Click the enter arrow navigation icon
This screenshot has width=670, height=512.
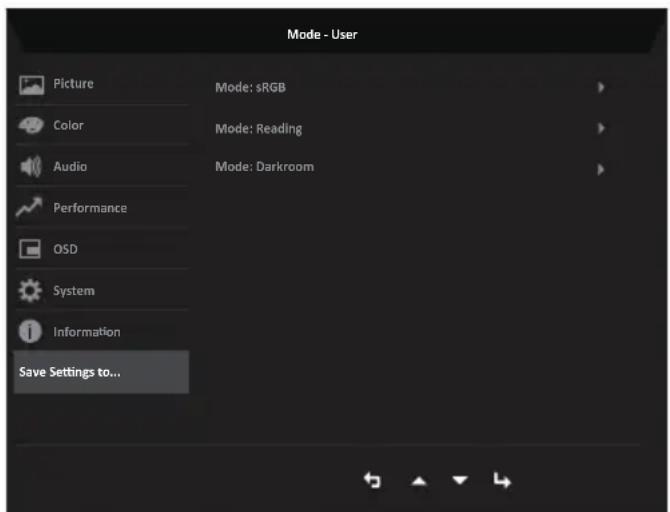tap(502, 480)
